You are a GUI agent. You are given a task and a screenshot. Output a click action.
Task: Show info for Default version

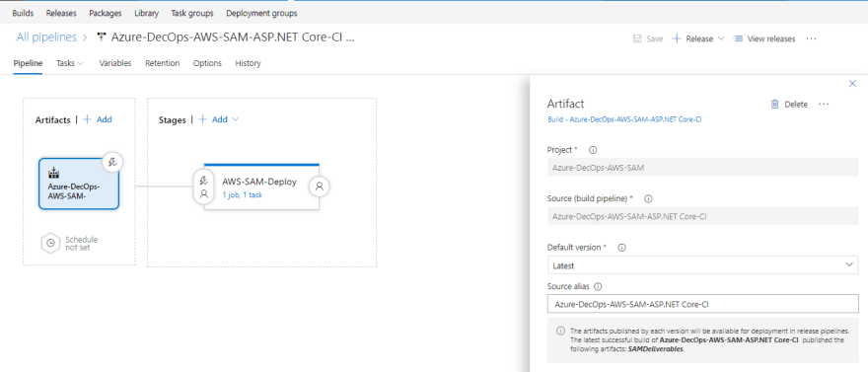tap(621, 248)
